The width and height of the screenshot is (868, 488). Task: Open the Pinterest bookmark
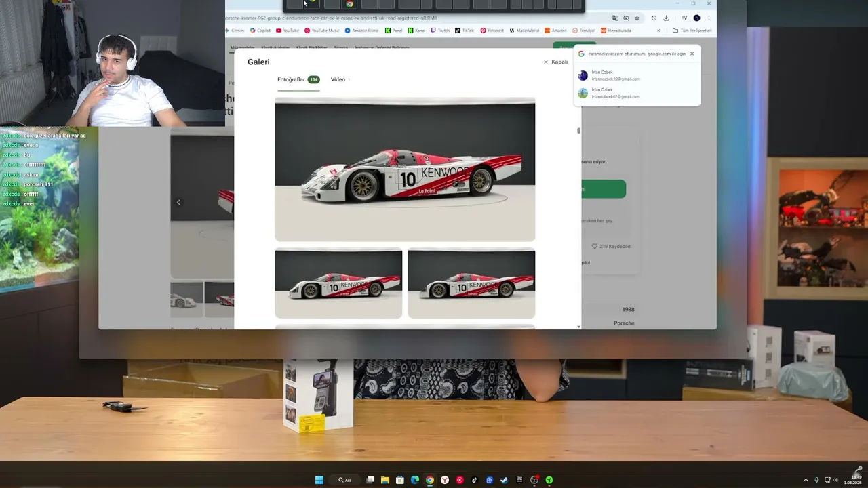[x=492, y=30]
